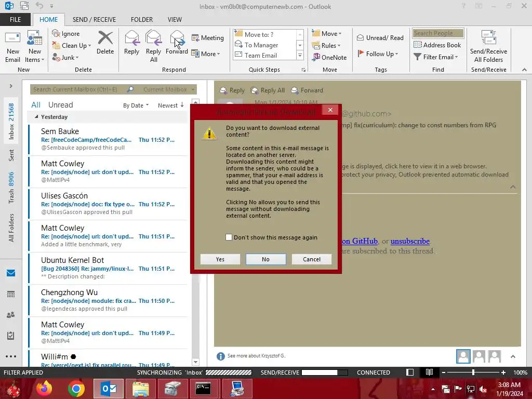This screenshot has height=399, width=532.
Task: Click the ribbon Reply icon
Action: coord(131,43)
